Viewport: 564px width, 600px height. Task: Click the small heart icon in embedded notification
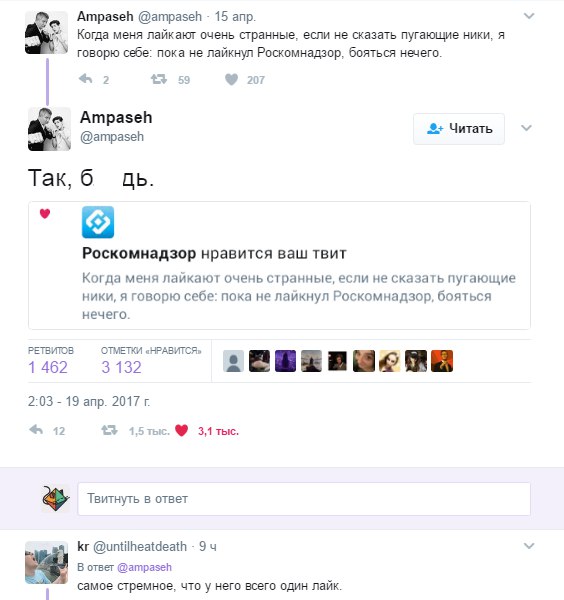(x=45, y=214)
